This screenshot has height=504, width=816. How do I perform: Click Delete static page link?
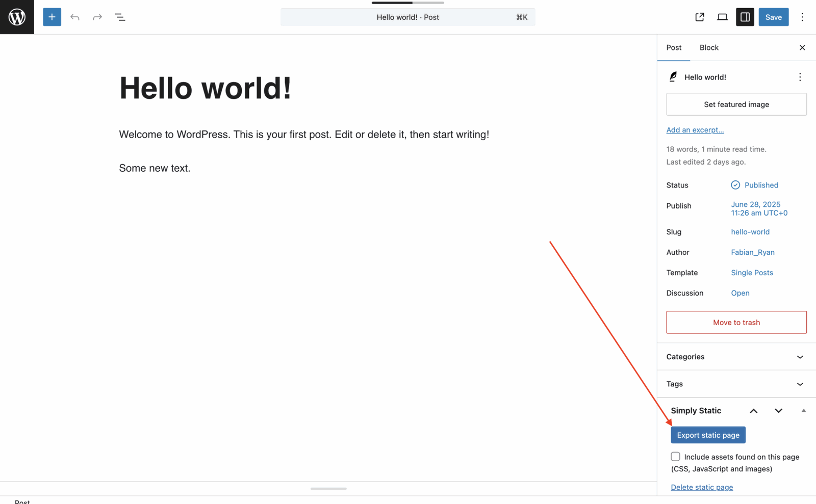coord(702,487)
